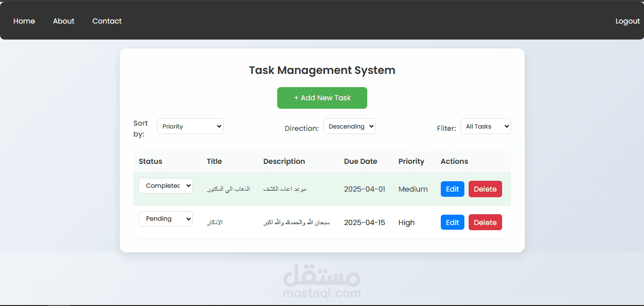Click the Priority column header

(411, 161)
